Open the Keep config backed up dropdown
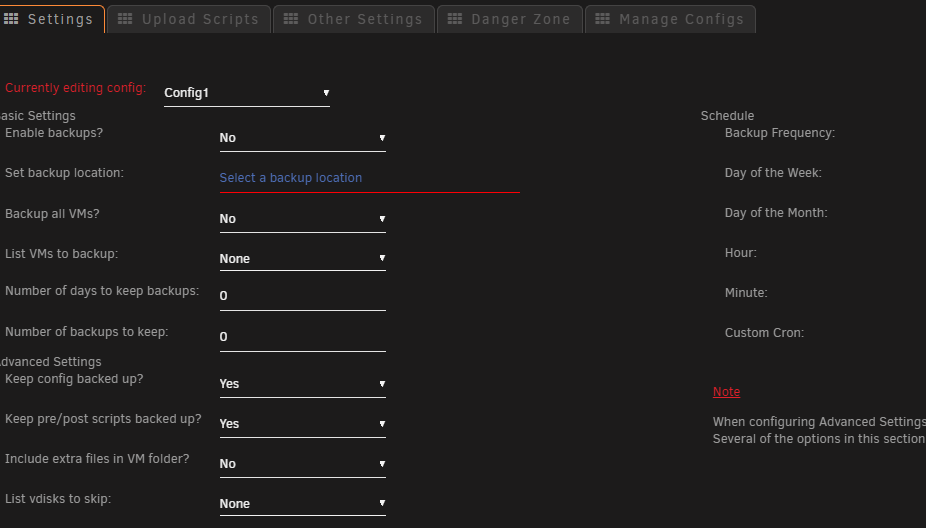Image resolution: width=926 pixels, height=528 pixels. coord(302,384)
